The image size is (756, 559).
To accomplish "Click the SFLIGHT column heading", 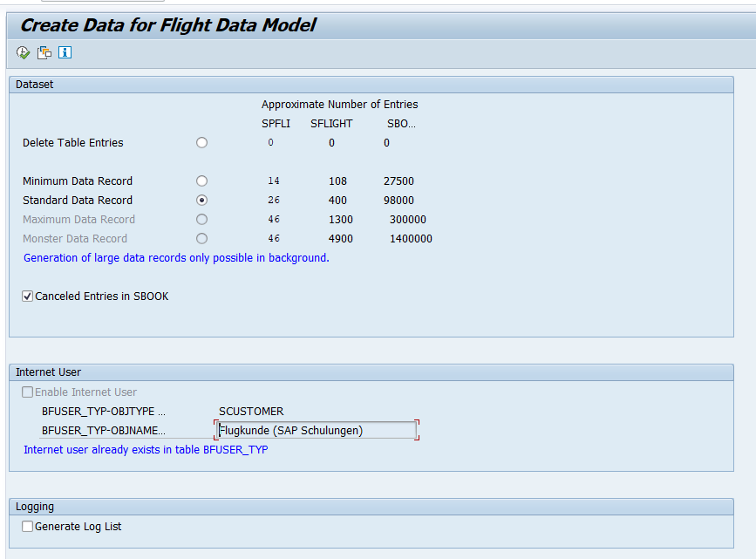I will (331, 124).
